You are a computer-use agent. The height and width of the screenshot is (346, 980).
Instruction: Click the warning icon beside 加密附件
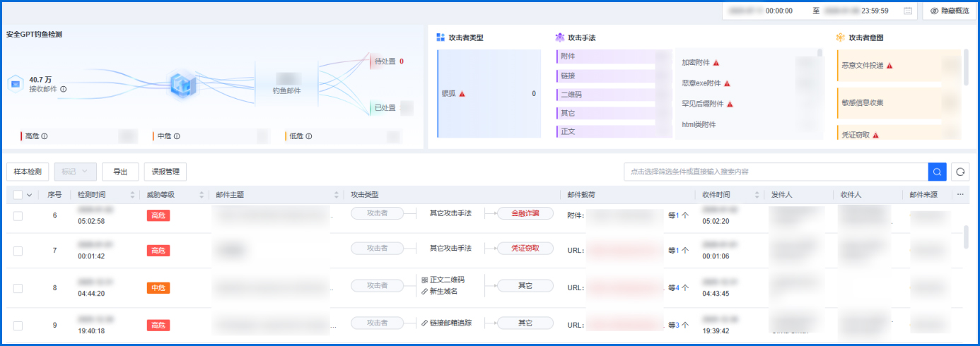[716, 63]
